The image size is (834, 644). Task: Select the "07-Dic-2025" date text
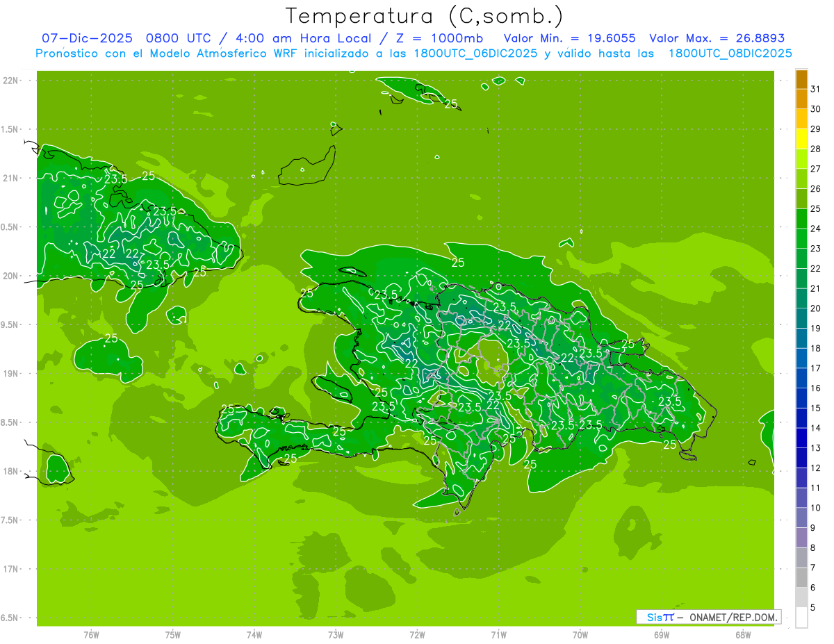87,39
